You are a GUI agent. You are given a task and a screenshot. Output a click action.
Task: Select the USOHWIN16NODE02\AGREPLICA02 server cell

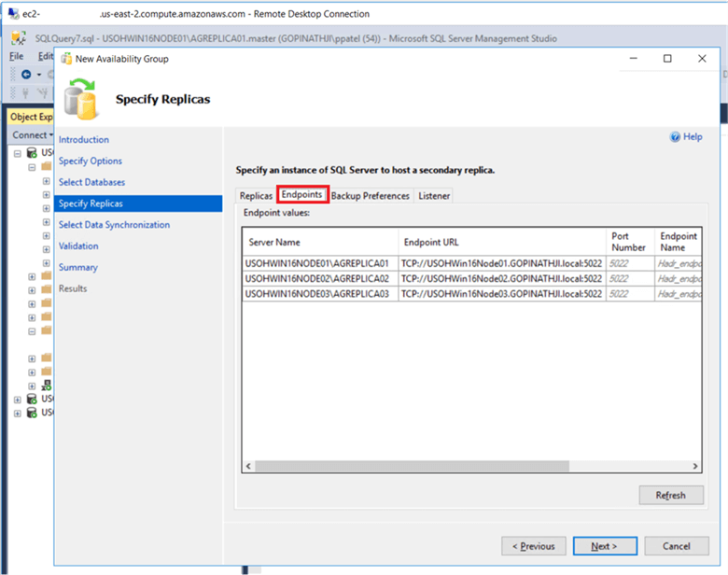click(320, 279)
